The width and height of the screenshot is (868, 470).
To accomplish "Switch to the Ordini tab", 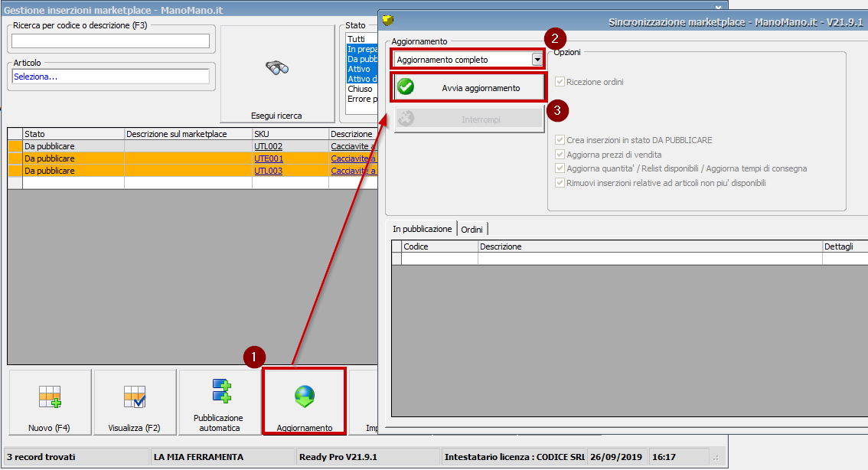I will coord(472,229).
